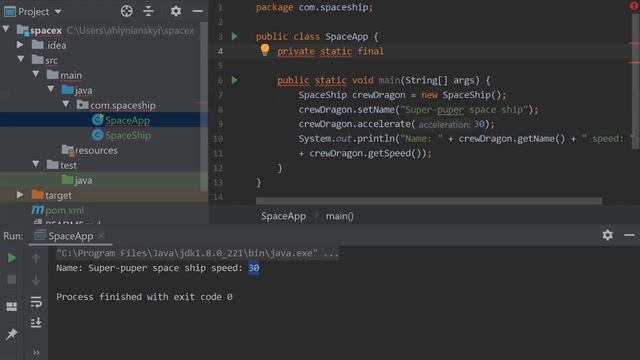The height and width of the screenshot is (360, 640).
Task: Collapse the main folder
Action: 36,74
